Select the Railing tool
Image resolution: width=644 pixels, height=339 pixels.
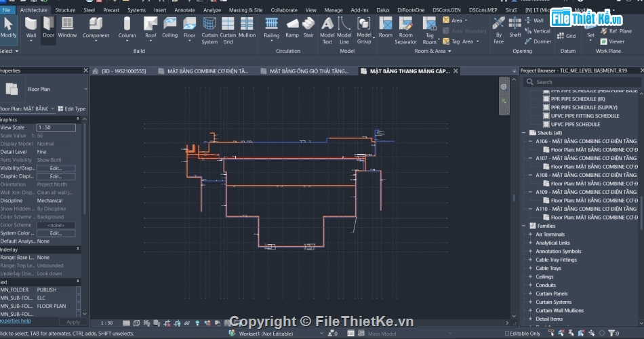point(271,28)
